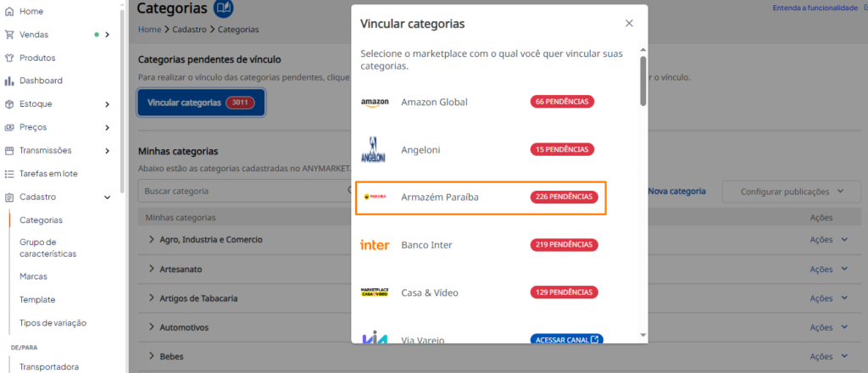Viewport: 868px width, 373px height.
Task: Select Amazon Global logo in dialog
Action: [x=375, y=103]
